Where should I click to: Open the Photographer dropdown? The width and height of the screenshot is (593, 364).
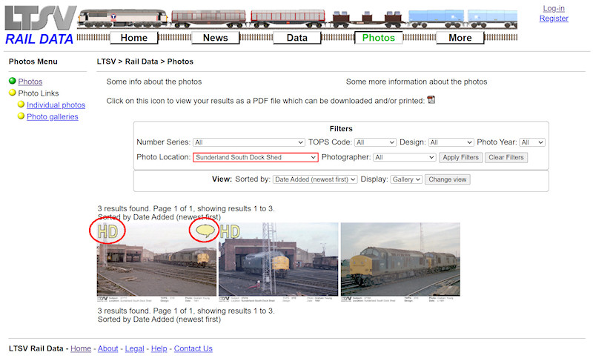pos(405,157)
